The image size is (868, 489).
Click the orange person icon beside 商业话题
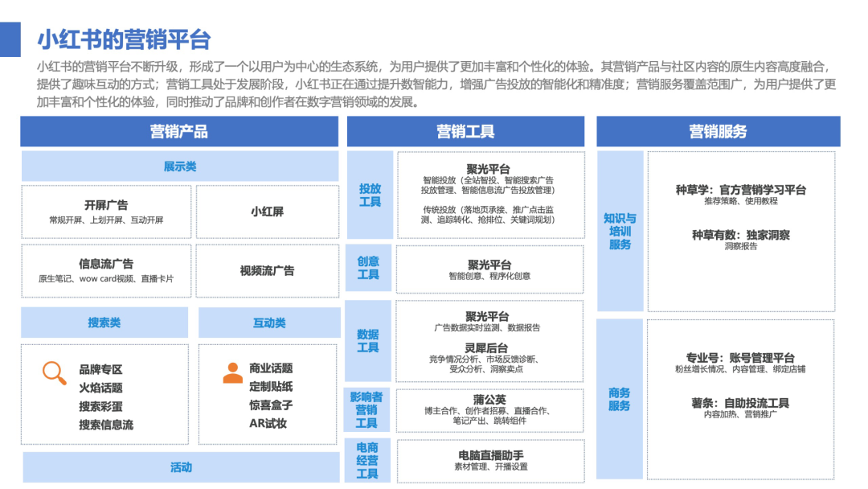tap(232, 372)
